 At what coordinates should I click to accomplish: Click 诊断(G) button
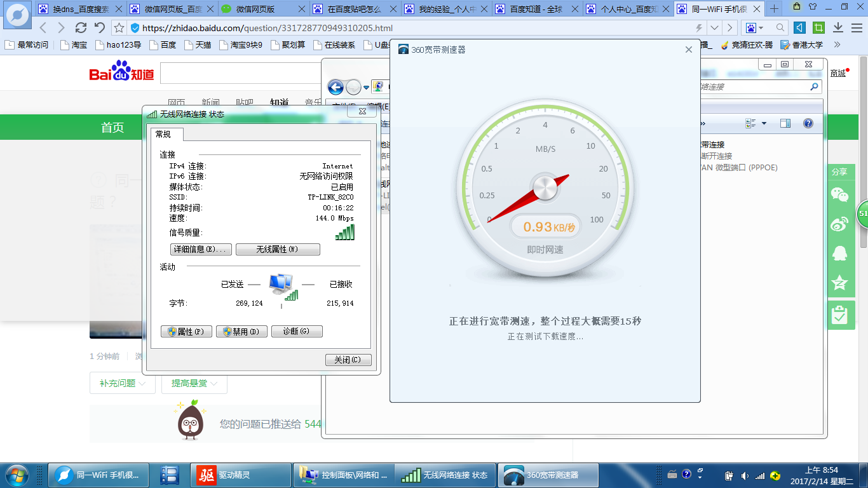297,332
